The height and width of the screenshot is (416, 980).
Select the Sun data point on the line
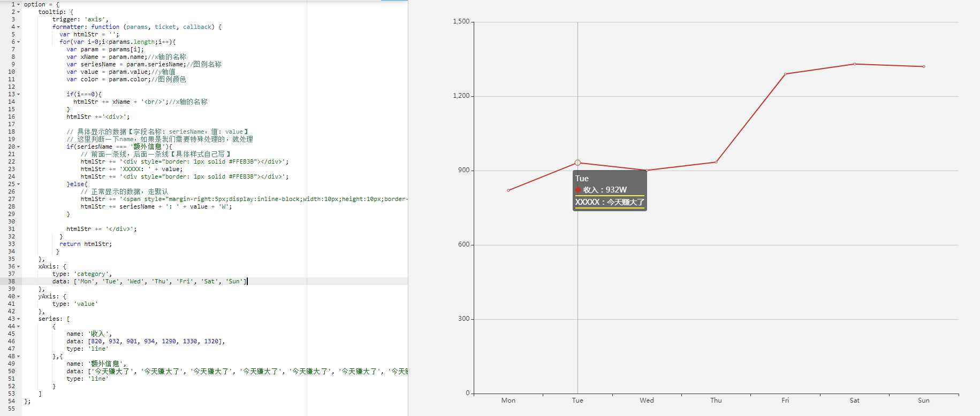pos(924,66)
